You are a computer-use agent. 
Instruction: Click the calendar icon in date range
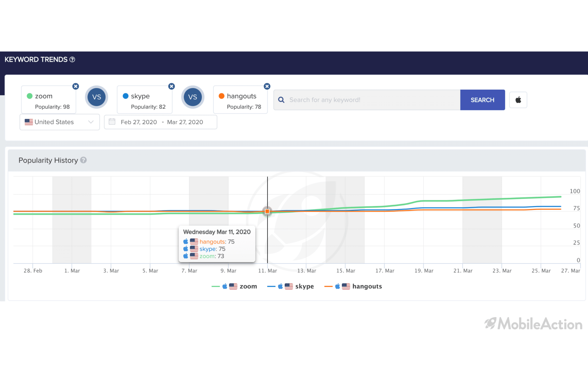(x=112, y=122)
